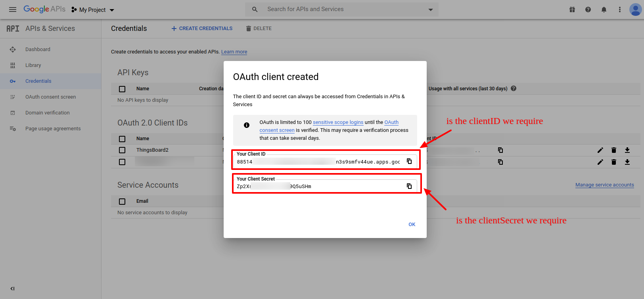Click the help question mark icon
Image resolution: width=644 pixels, height=299 pixels.
point(588,10)
